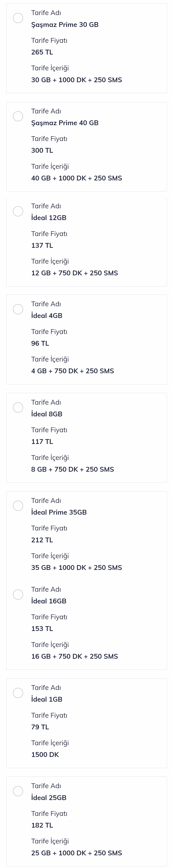This screenshot has height=868, width=173.
Task: Click the 96 TL tariff price
Action: 40,343
